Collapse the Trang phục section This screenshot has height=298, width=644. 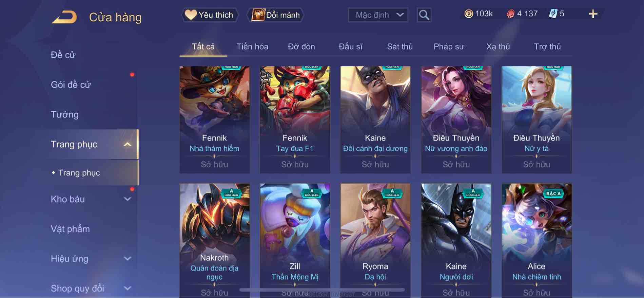[127, 145]
